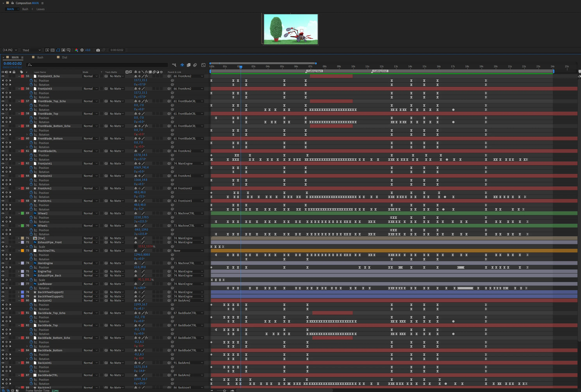This screenshot has width=581, height=392.
Task: Open the composition mini-flowchart
Action: point(174,65)
